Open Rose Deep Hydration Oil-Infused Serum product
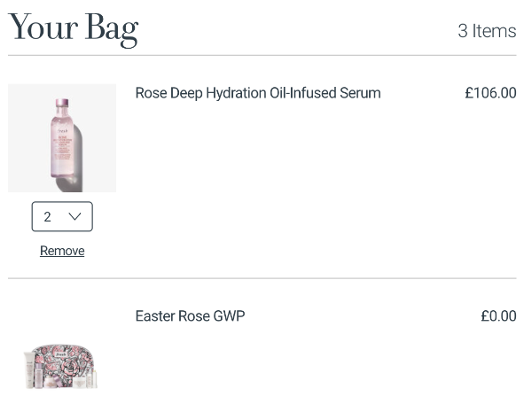 coord(257,93)
